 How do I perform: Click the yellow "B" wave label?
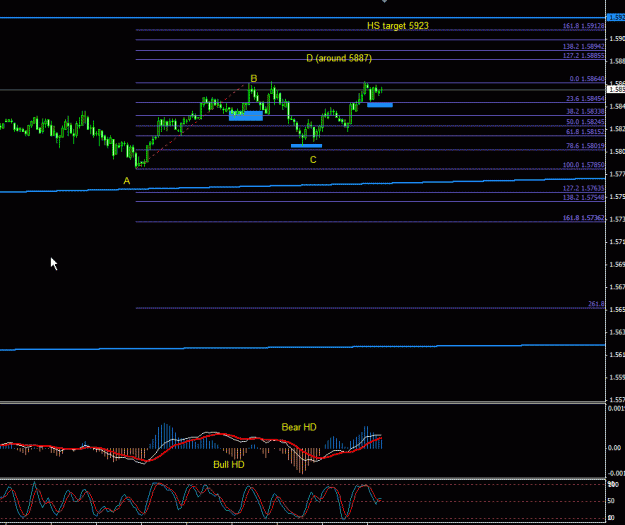coord(254,78)
